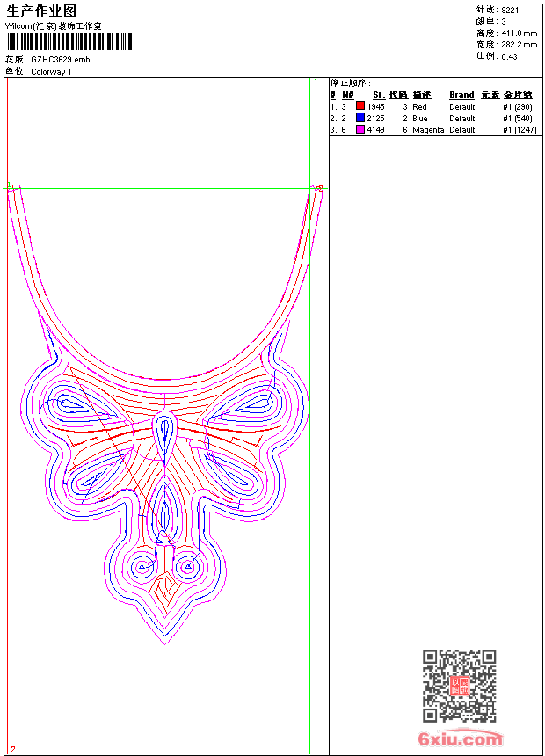
Task: Click the 'Blue' color description
Action: coord(420,119)
